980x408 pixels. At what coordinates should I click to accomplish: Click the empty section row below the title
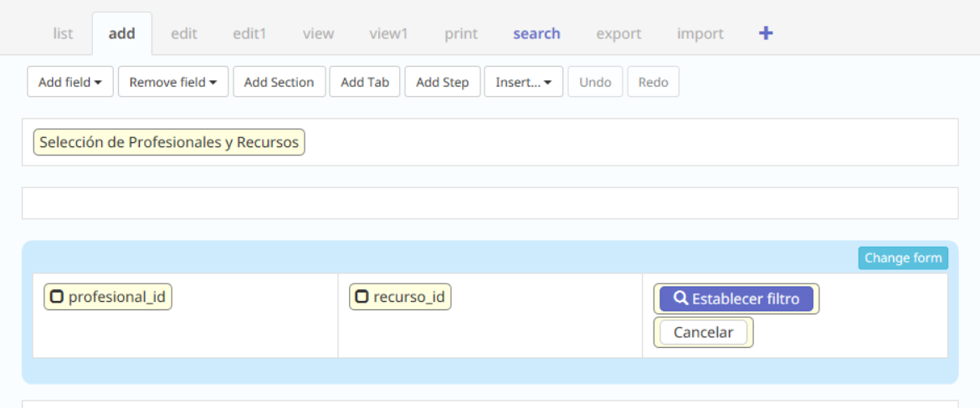(490, 203)
